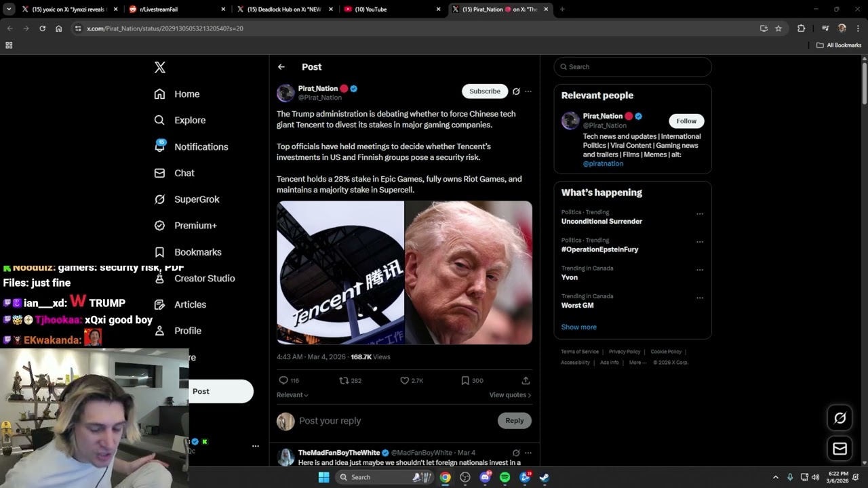Open more options for #OperationEpsteinFury trend
Image resolution: width=868 pixels, height=488 pixels.
pyautogui.click(x=700, y=242)
